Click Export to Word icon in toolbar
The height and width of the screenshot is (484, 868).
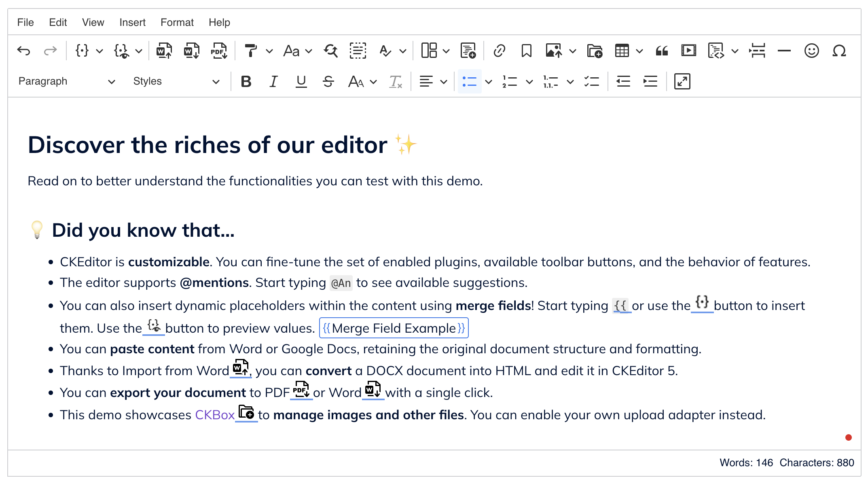coord(192,51)
